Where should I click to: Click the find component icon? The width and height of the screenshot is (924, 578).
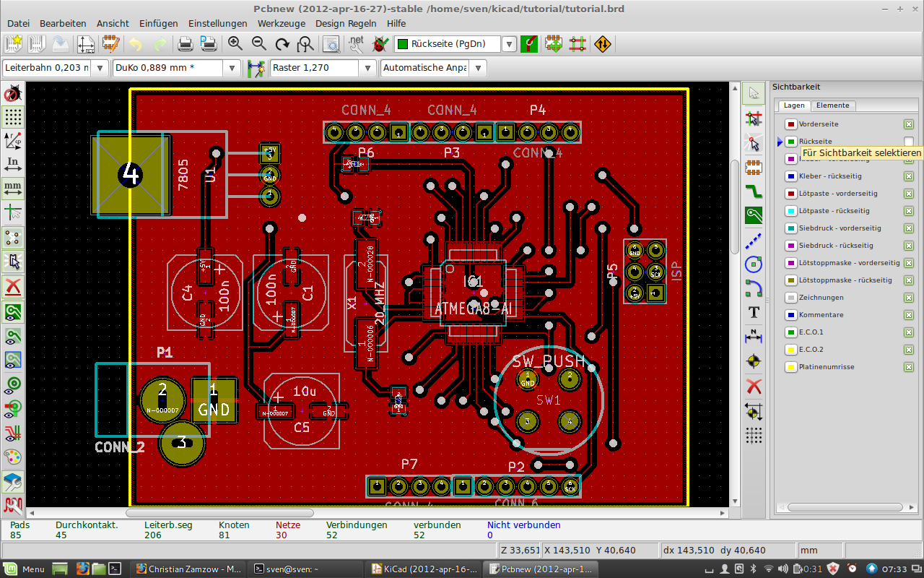tap(331, 44)
